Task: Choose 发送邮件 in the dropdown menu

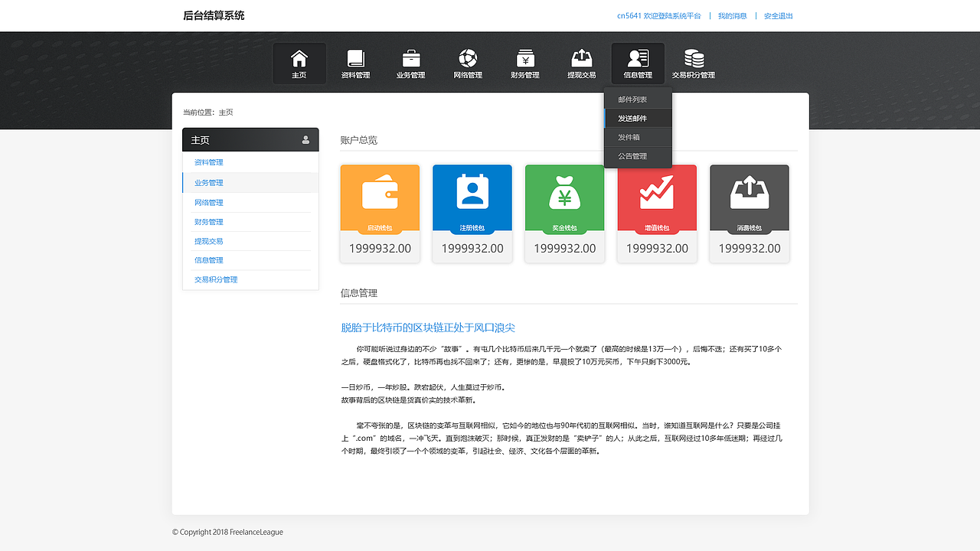Action: (x=638, y=118)
